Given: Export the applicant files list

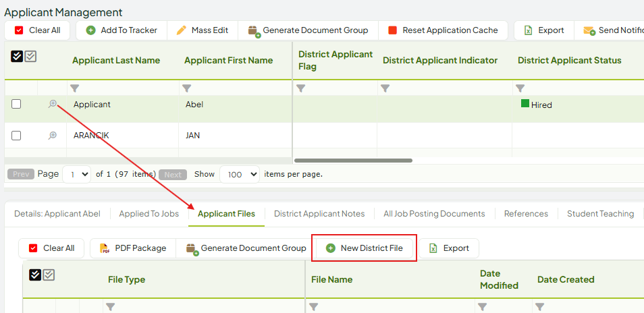Looking at the screenshot, I should tap(449, 248).
